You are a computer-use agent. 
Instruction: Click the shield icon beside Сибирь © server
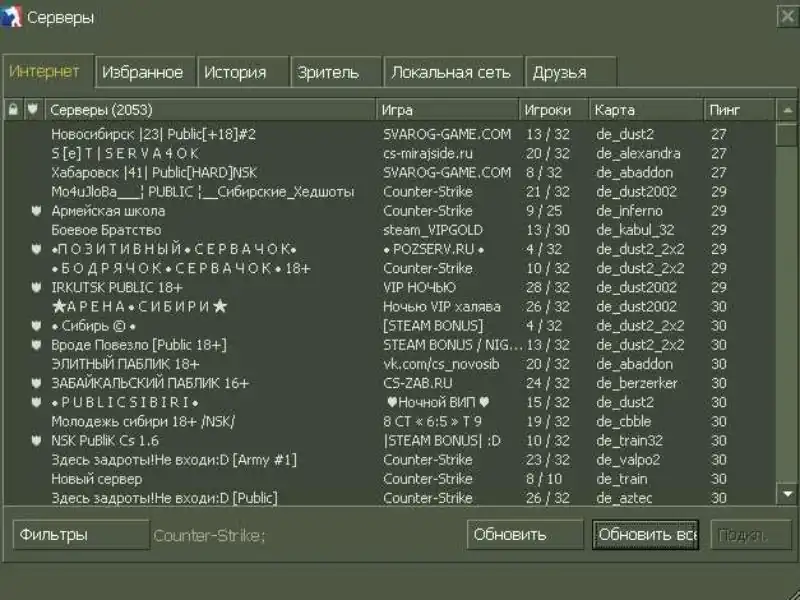[36, 326]
